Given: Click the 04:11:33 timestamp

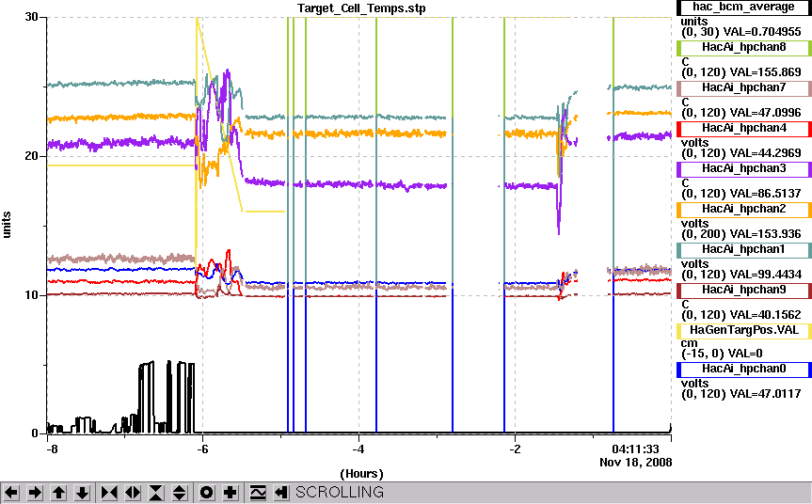Looking at the screenshot, I should 636,449.
